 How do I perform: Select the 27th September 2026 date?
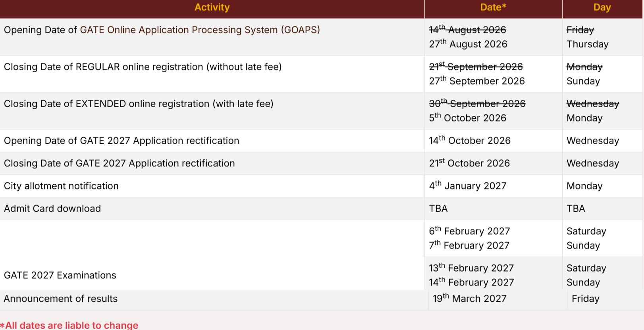point(477,81)
